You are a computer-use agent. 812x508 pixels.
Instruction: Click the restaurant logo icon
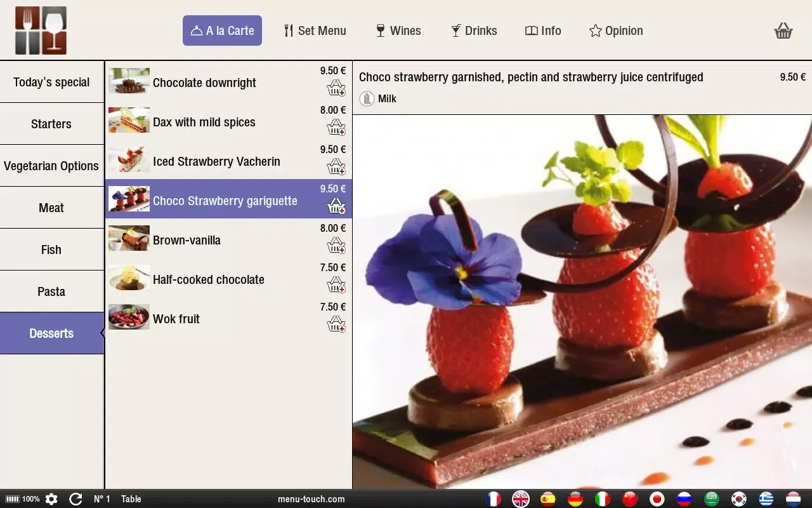41,30
